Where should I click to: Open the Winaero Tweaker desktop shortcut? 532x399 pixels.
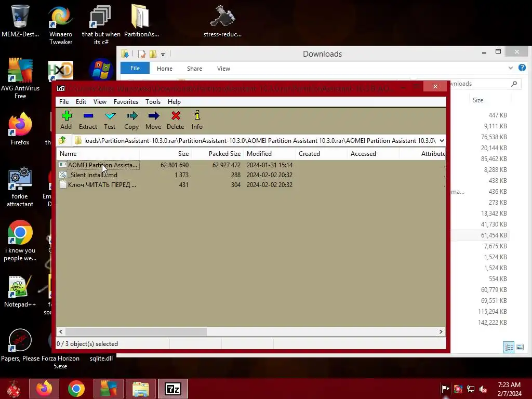61,24
